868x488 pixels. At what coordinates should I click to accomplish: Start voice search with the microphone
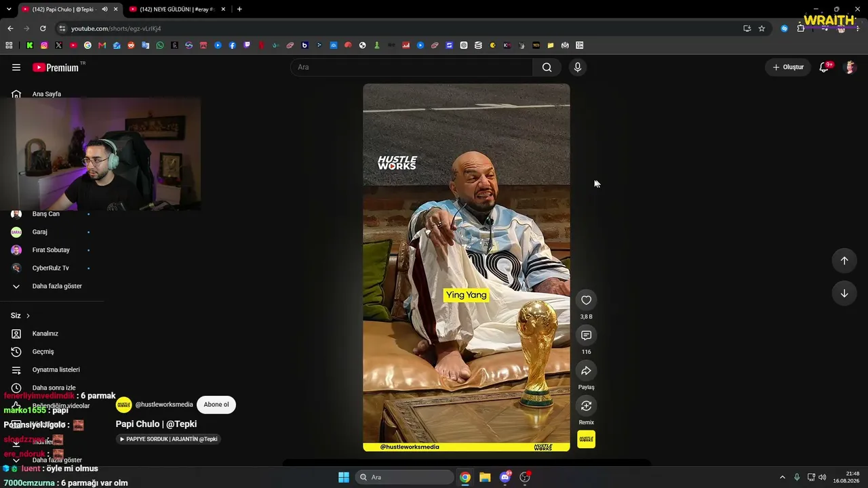(578, 67)
